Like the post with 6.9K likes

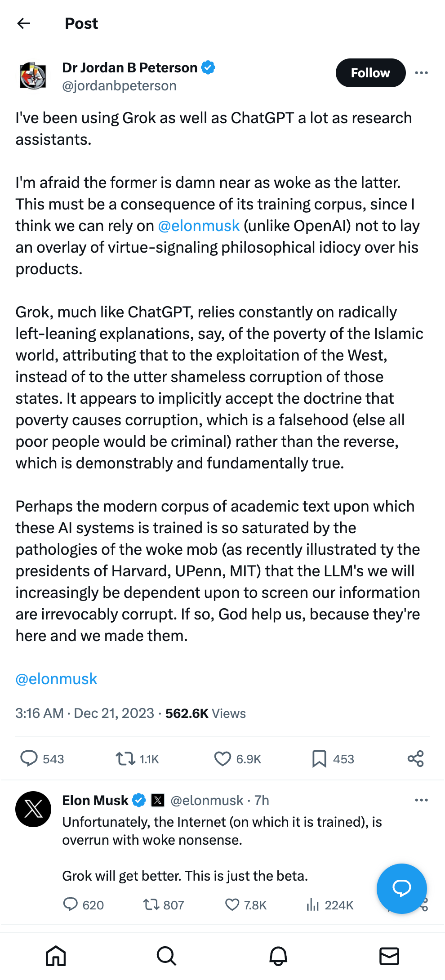(222, 759)
